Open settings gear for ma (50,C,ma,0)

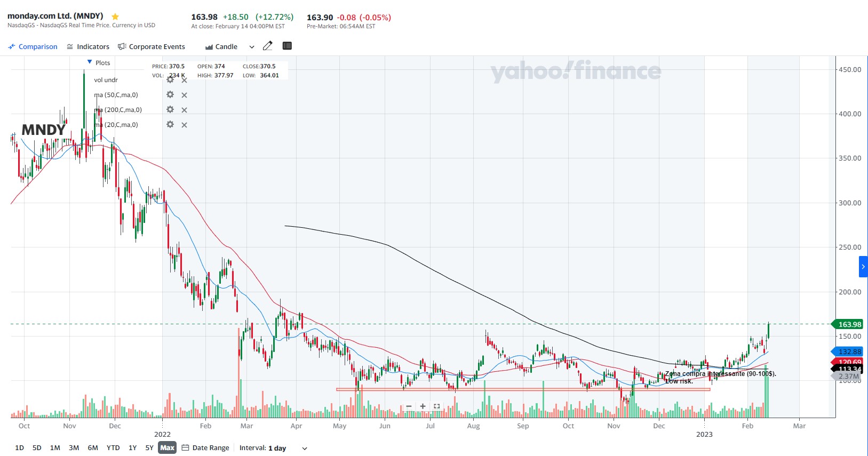point(170,94)
